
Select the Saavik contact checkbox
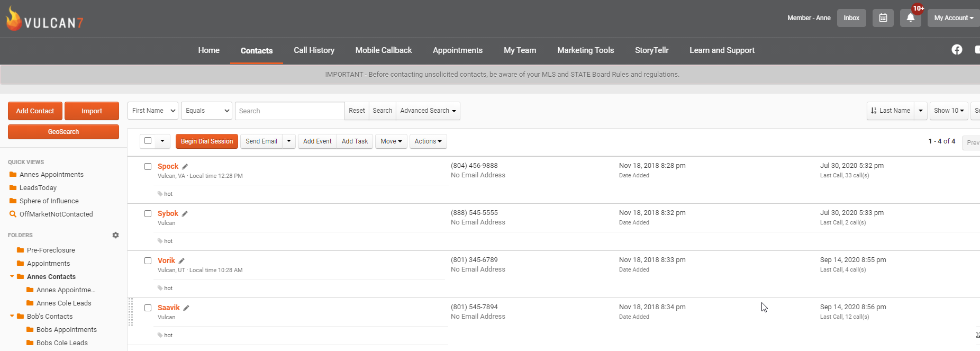click(x=148, y=308)
